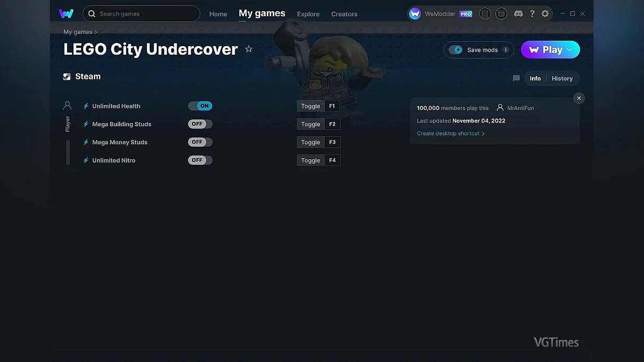Open the Discord icon
The height and width of the screenshot is (362, 644).
click(518, 14)
